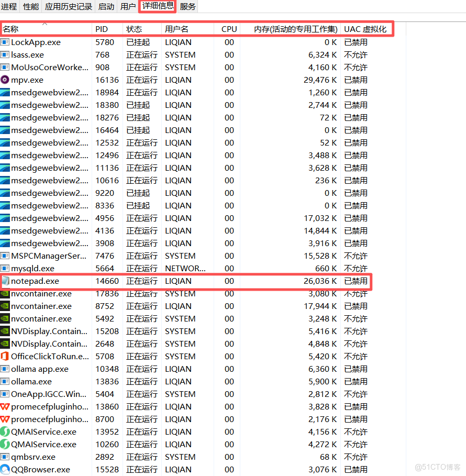Screen dimensions: 466x476
Task: Sort by the 状态 column header
Action: coord(142,29)
